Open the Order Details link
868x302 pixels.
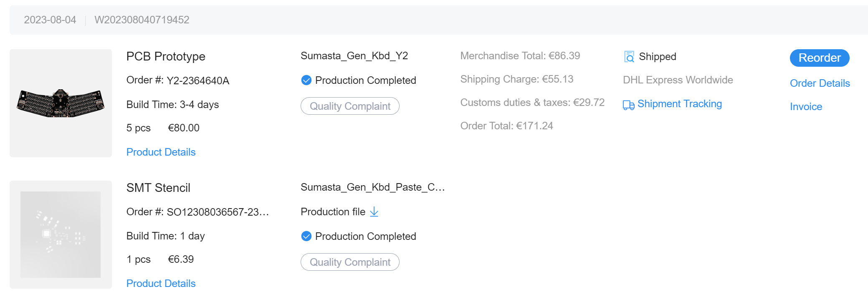(x=820, y=83)
